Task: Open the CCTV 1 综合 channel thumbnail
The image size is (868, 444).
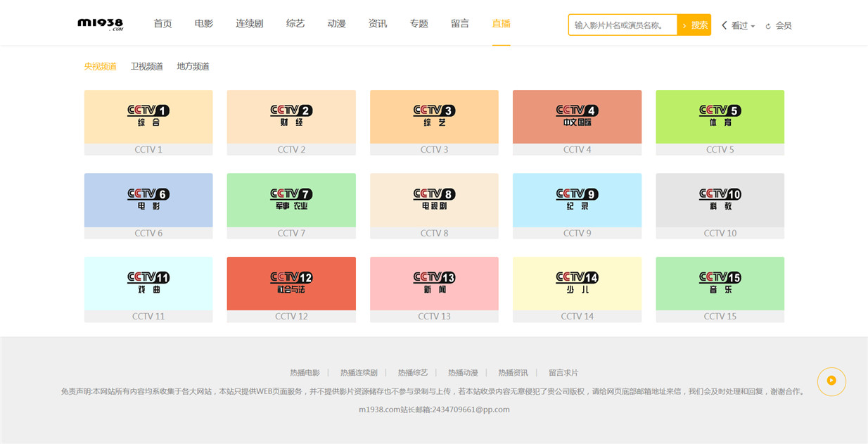Action: (x=148, y=117)
